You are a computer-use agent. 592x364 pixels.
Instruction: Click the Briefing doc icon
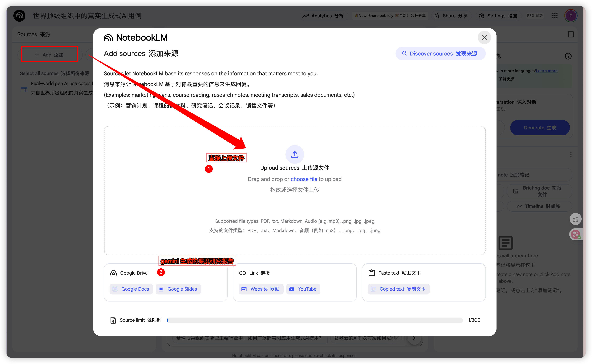pyautogui.click(x=516, y=191)
